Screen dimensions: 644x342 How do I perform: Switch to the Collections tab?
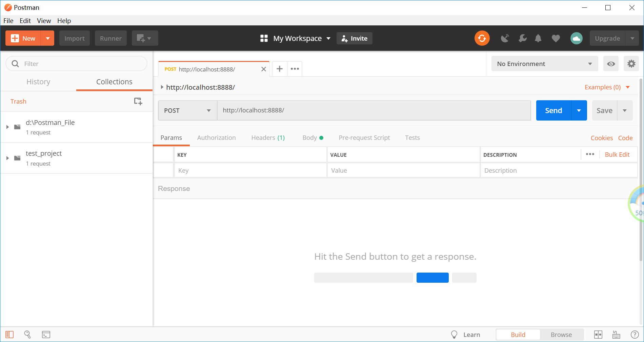[x=114, y=82]
